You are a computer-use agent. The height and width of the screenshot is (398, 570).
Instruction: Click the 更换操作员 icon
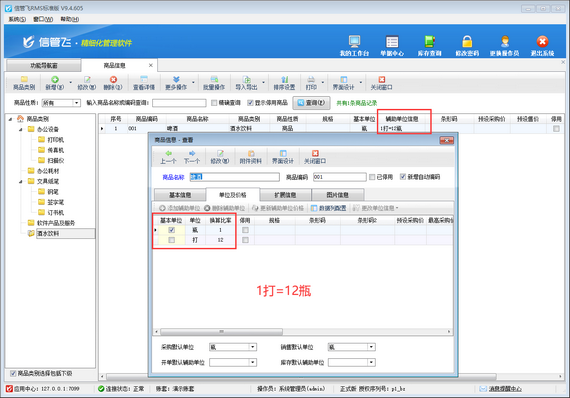pos(505,45)
